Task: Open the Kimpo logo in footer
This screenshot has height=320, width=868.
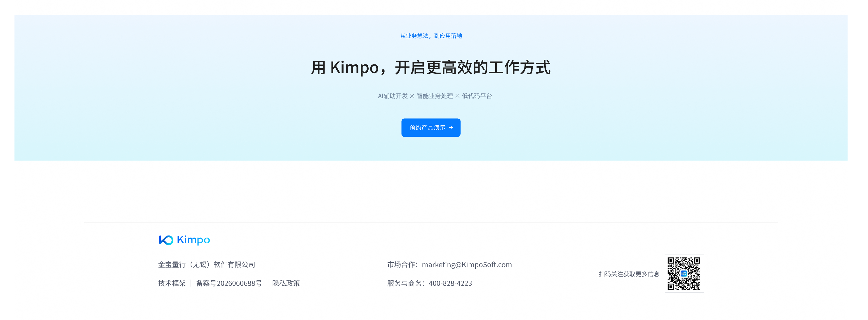Action: point(184,240)
